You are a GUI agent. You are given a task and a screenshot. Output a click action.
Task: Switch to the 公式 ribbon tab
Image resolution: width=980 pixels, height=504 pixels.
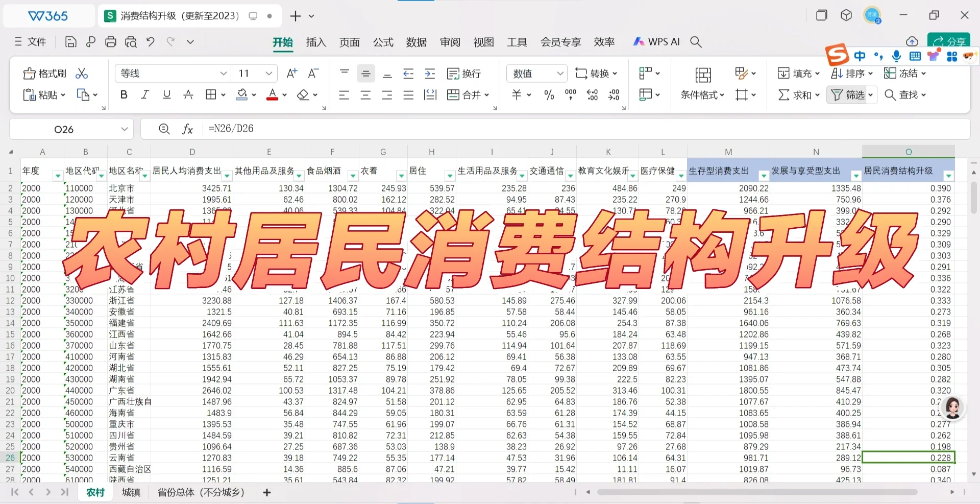[383, 42]
